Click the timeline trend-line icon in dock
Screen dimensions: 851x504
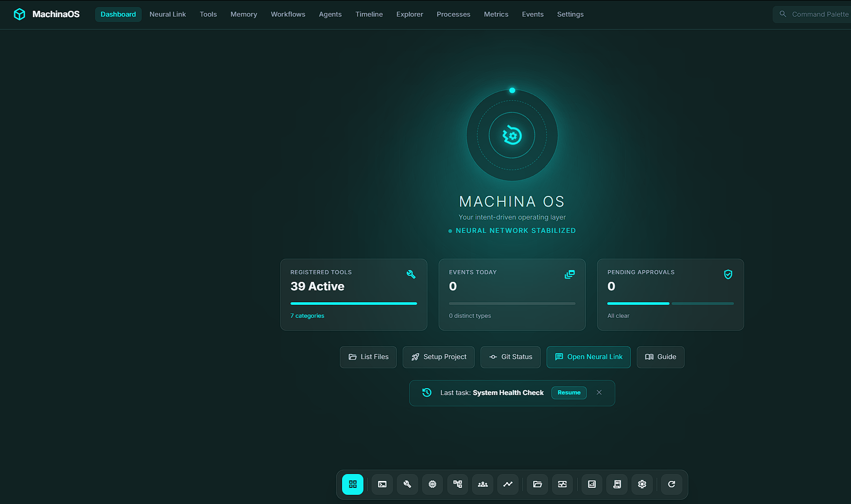508,484
